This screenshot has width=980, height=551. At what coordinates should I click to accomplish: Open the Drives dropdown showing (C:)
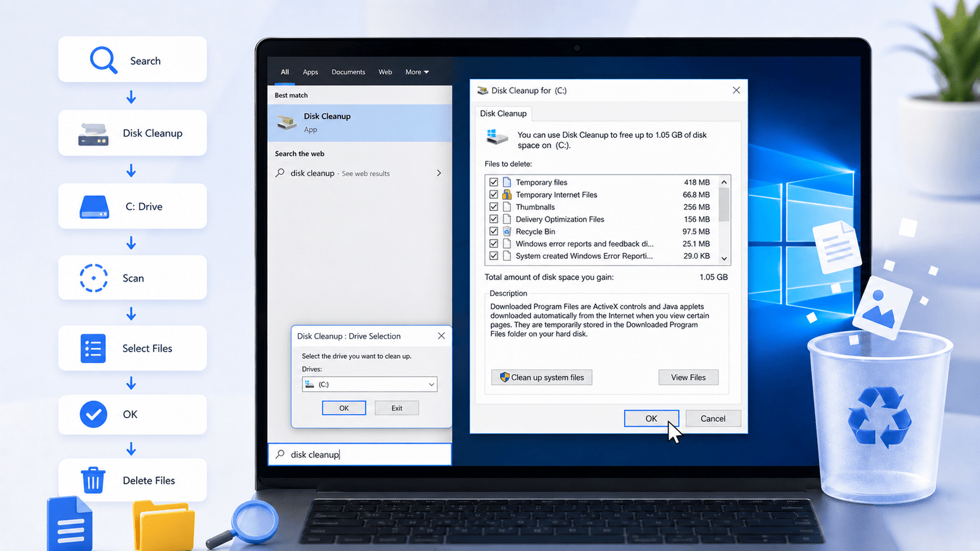(370, 384)
